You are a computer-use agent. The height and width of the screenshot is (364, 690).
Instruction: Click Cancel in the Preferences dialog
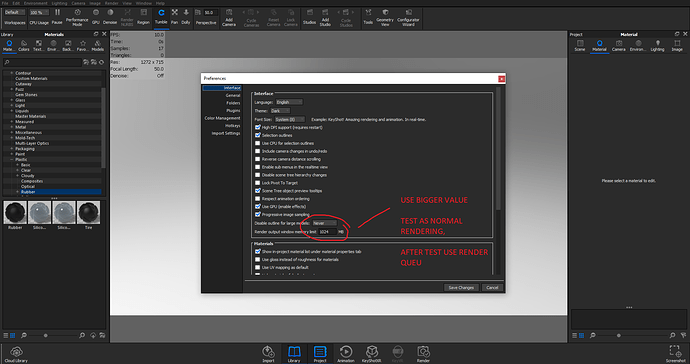[492, 287]
